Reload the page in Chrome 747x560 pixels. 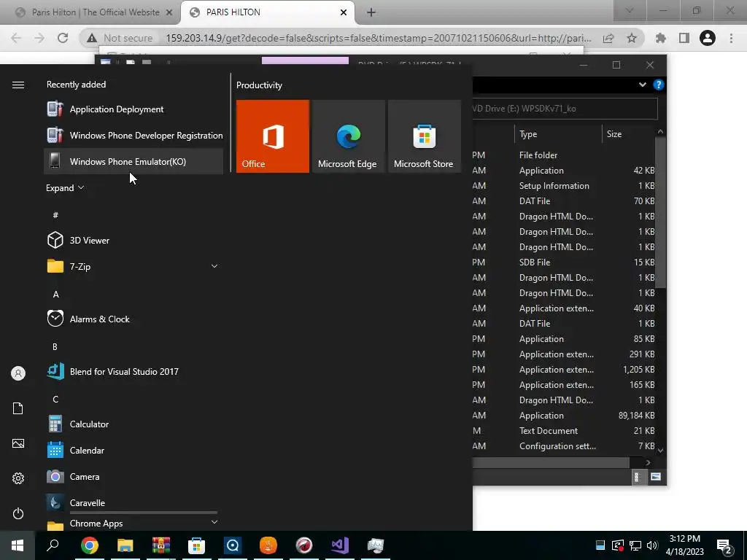click(x=63, y=38)
